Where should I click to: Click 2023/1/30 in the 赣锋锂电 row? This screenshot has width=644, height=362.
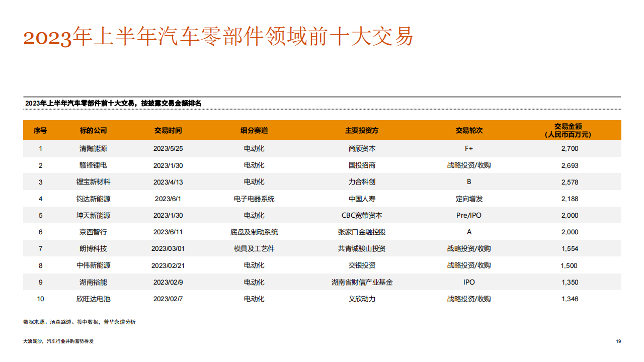point(168,165)
